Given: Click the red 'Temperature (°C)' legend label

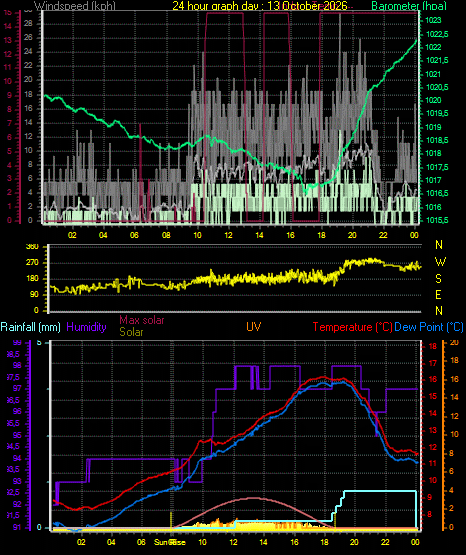Looking at the screenshot, I should (x=352, y=327).
